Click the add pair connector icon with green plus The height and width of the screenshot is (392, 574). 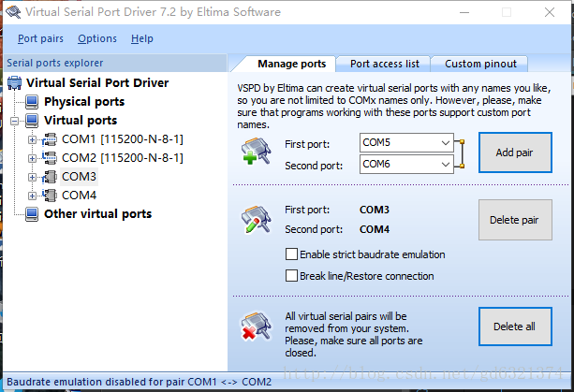(x=257, y=151)
